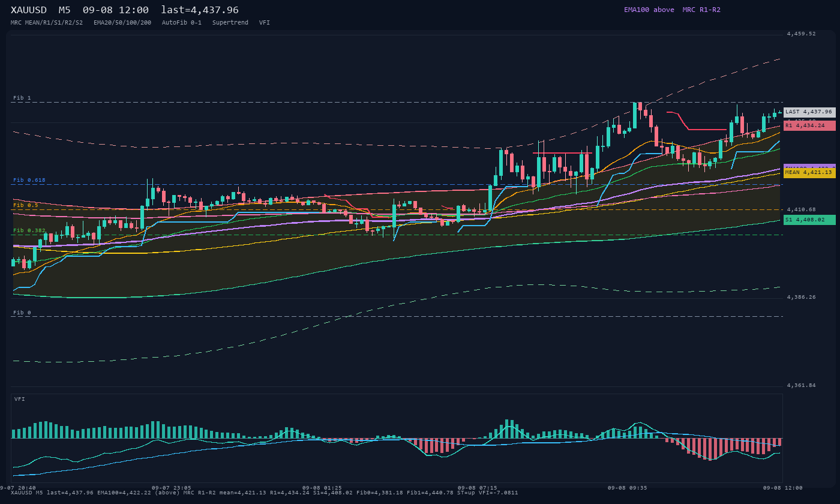Click the 'R1 4,434.24' price tag
840x504 pixels.
(809, 125)
